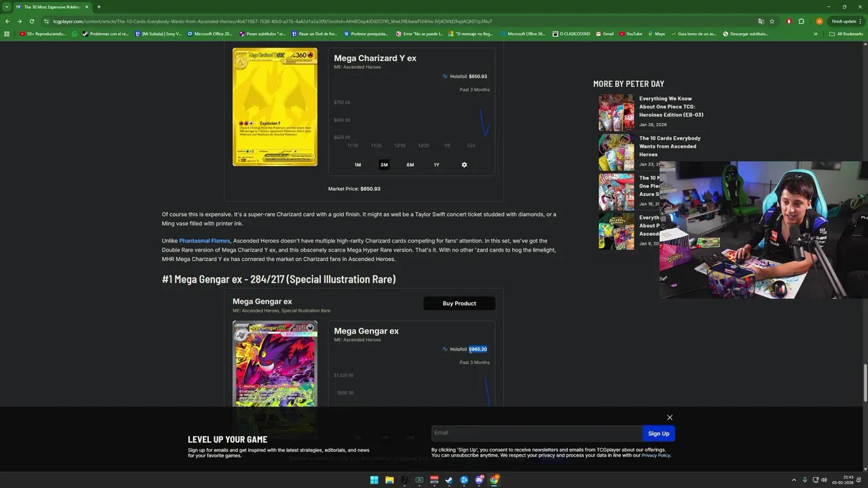
Task: Click Finish update button
Action: (847, 21)
